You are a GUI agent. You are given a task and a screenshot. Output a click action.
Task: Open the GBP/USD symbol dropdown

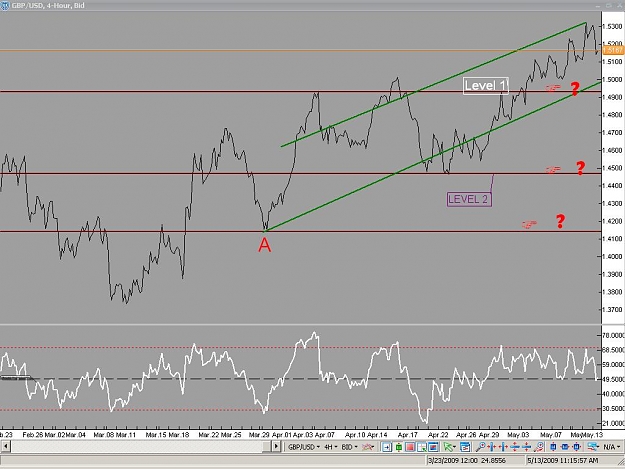pyautogui.click(x=304, y=447)
